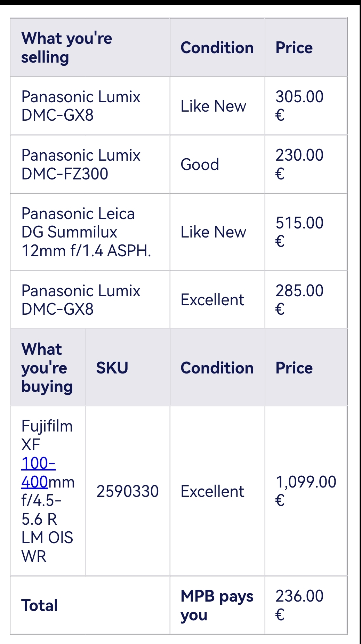Click the Panasonic Leica DG Summilux 12mm item
This screenshot has width=361, height=644.
pyautogui.click(x=90, y=232)
